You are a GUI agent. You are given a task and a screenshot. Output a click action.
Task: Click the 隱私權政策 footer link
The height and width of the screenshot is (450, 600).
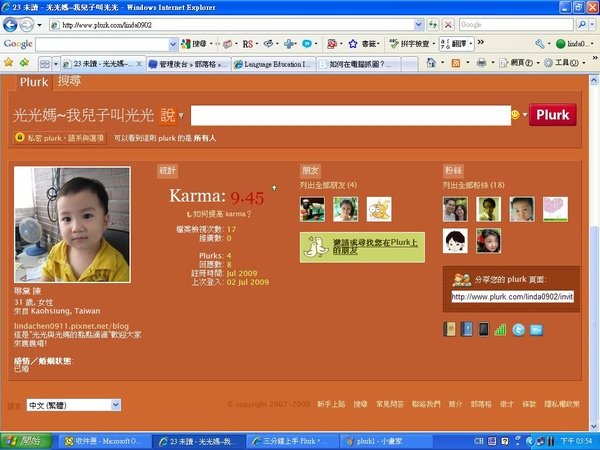point(562,404)
